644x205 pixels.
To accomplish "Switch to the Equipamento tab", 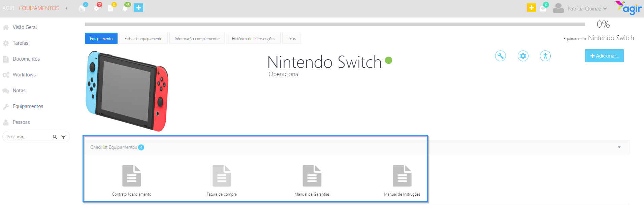I will point(101,39).
